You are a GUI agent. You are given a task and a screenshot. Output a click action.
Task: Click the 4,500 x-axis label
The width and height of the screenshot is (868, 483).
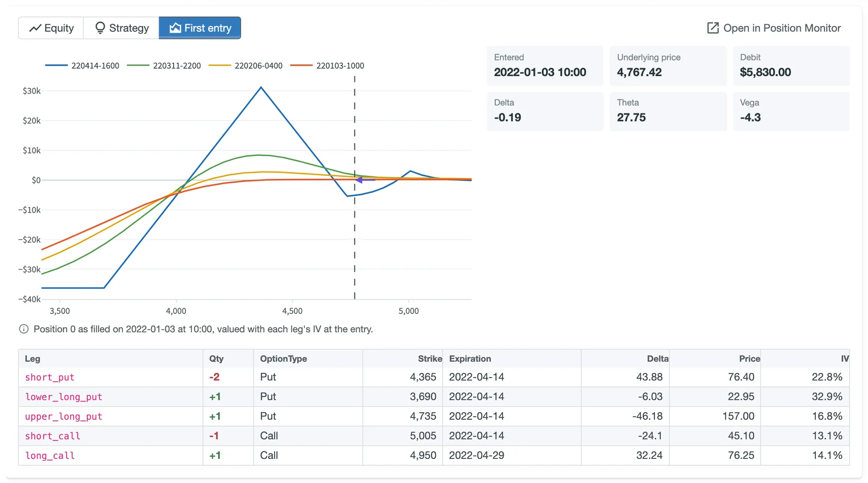pyautogui.click(x=292, y=311)
